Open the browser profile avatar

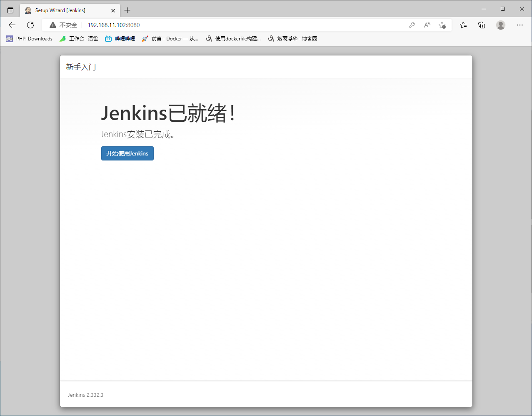click(x=501, y=25)
